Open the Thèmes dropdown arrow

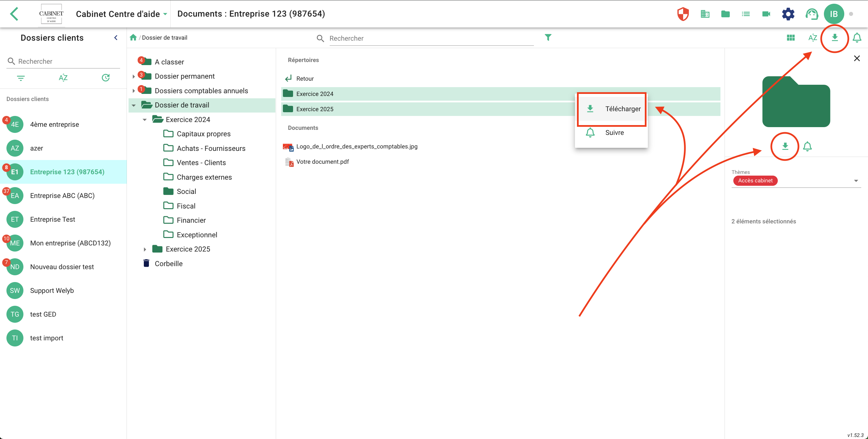(856, 181)
